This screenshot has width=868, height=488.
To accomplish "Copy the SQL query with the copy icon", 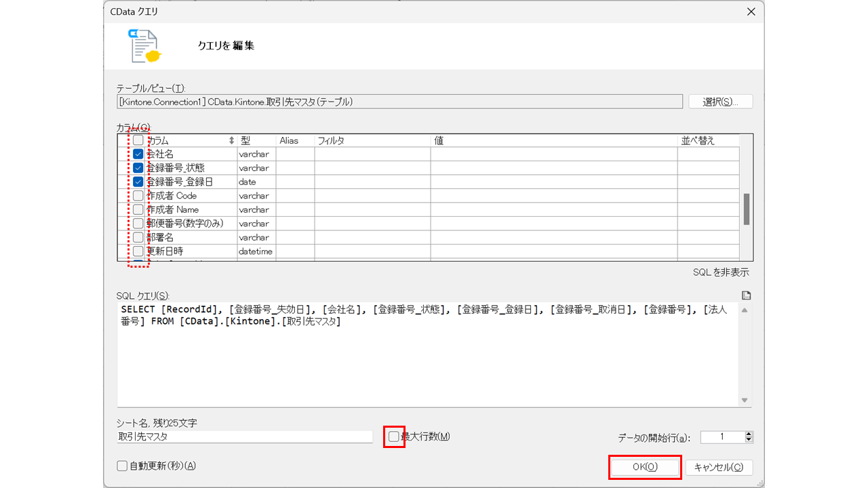I will tap(747, 296).
